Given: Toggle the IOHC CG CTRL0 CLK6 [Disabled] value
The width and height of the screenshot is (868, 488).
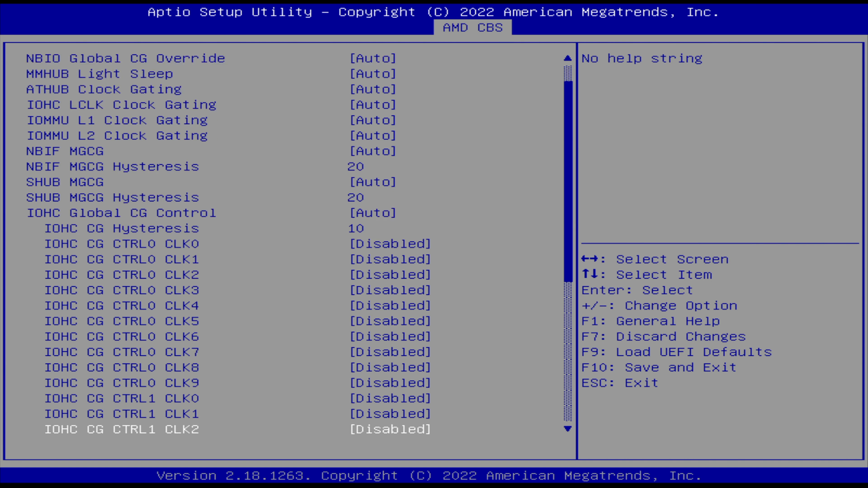Looking at the screenshot, I should click(x=390, y=337).
